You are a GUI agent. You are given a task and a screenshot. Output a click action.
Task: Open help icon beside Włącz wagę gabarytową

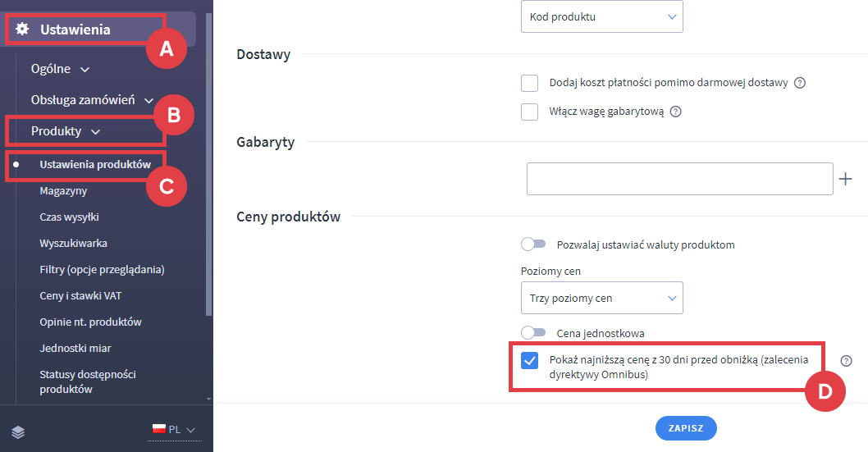(x=676, y=112)
